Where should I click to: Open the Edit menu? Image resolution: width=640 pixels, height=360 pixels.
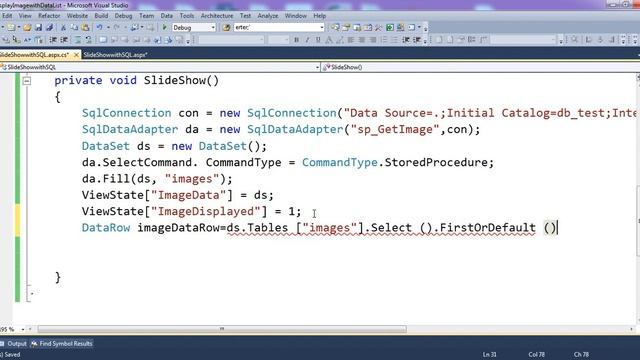(x=7, y=16)
